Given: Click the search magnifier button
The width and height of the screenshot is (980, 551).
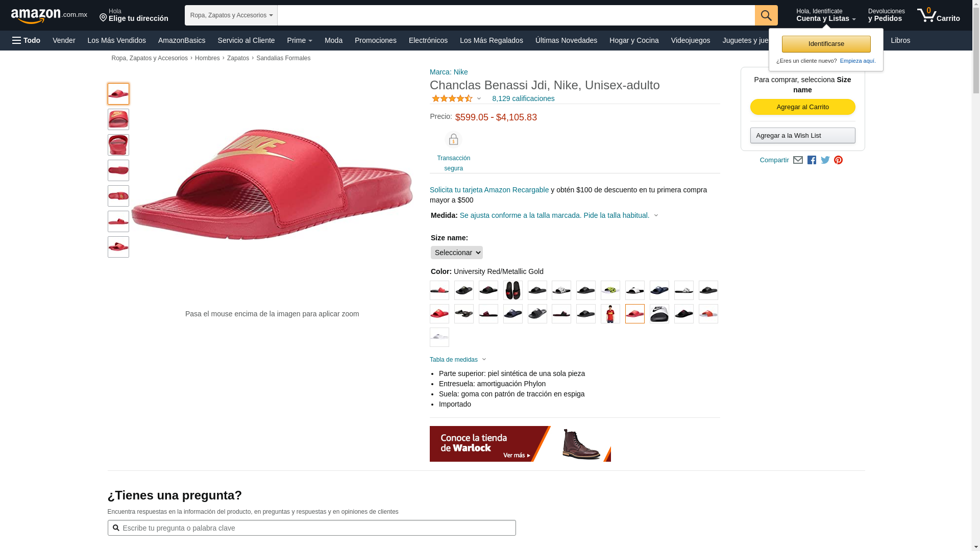Looking at the screenshot, I should pyautogui.click(x=766, y=15).
